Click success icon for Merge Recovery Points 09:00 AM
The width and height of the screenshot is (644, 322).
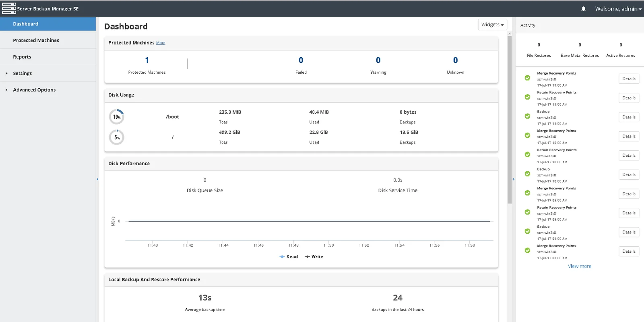pos(527,193)
